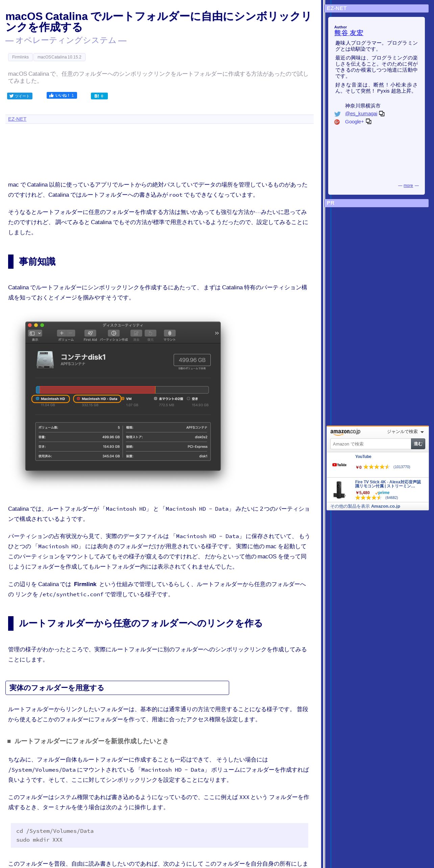
Task: Open the ジャンルで検索 genre dropdown
Action: [x=405, y=432]
